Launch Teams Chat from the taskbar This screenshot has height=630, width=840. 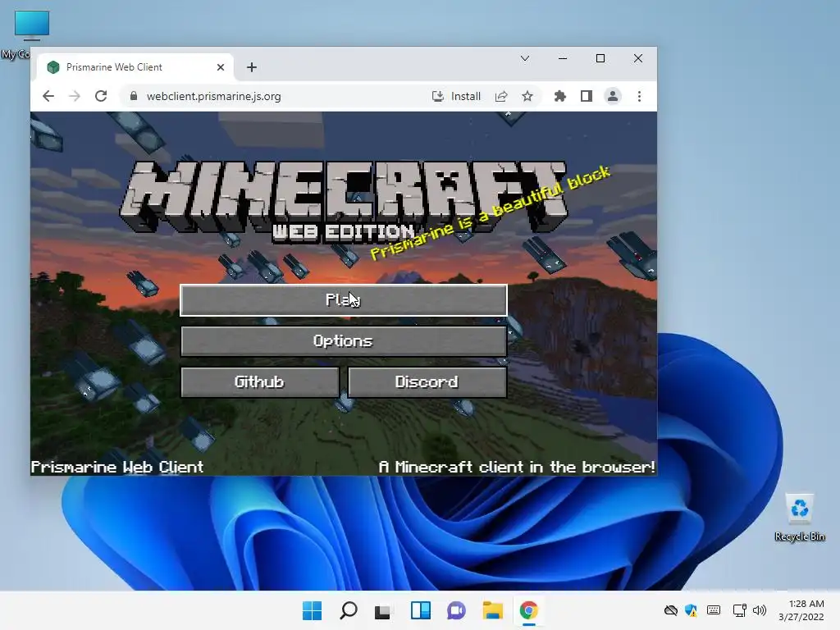(456, 610)
